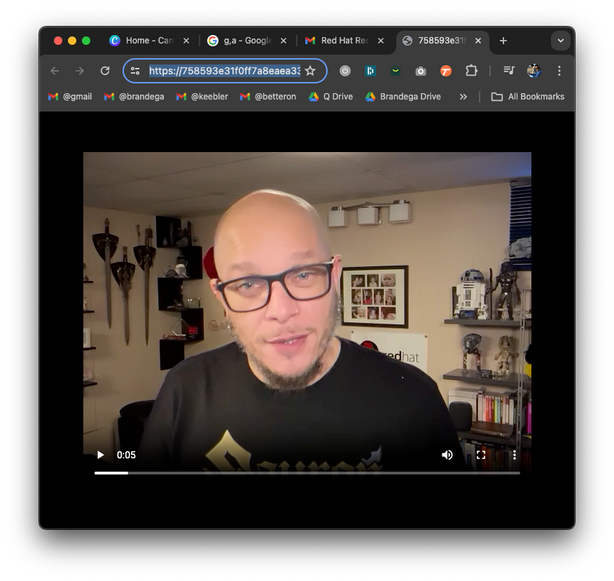Viewport: 614px width, 581px height.
Task: Click the camera extension icon
Action: click(420, 71)
